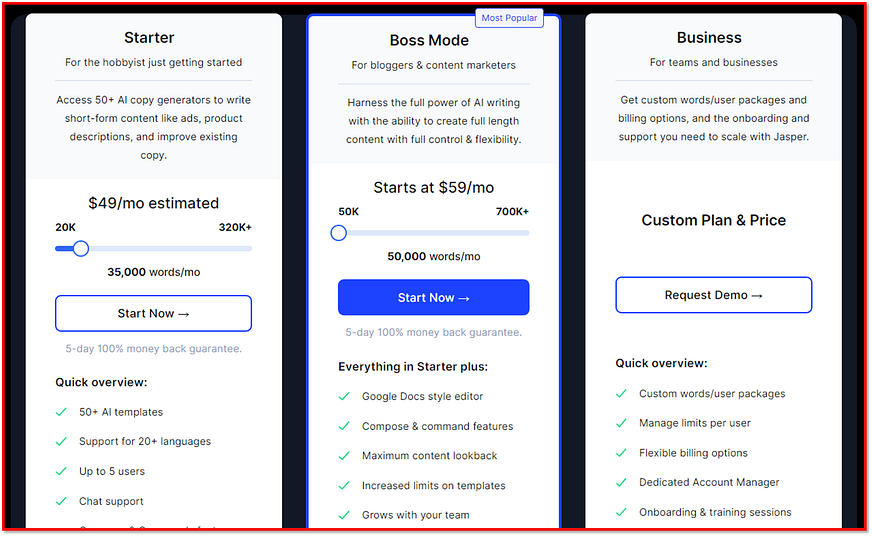Click the Business plan heading
The height and width of the screenshot is (536, 872).
click(x=709, y=38)
